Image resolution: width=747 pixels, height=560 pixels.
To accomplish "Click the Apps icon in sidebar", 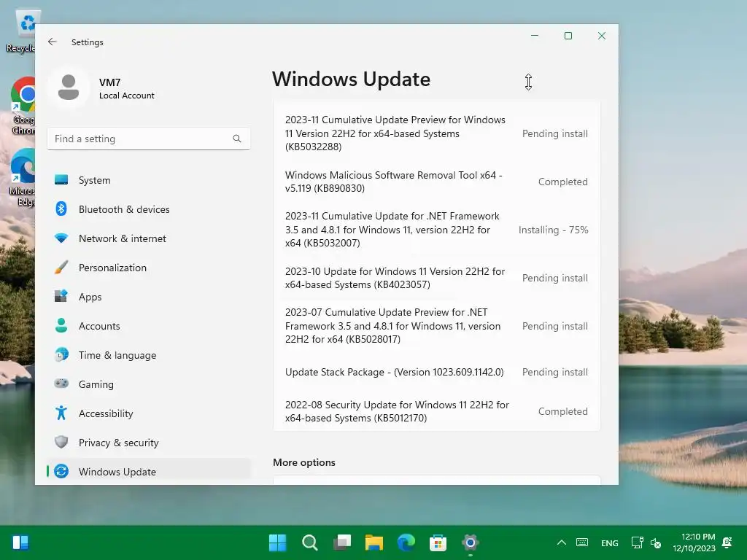I will click(x=61, y=296).
